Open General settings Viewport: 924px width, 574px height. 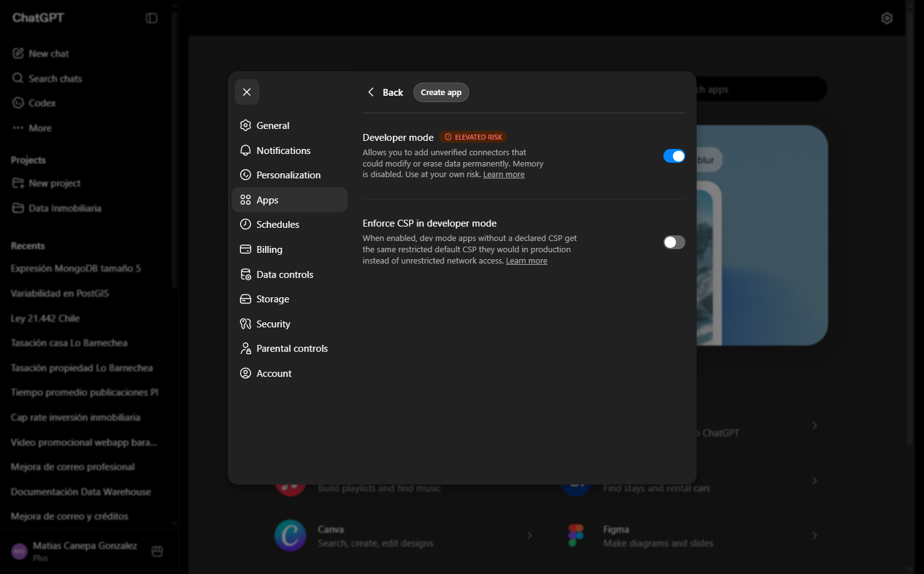pos(289,126)
